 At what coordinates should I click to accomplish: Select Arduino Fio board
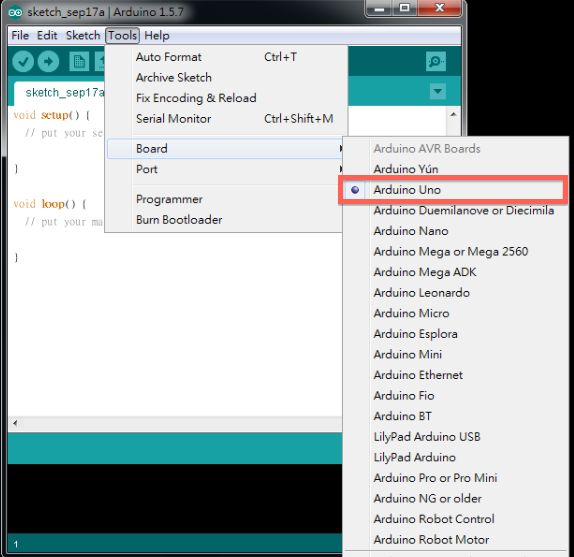(x=455, y=396)
